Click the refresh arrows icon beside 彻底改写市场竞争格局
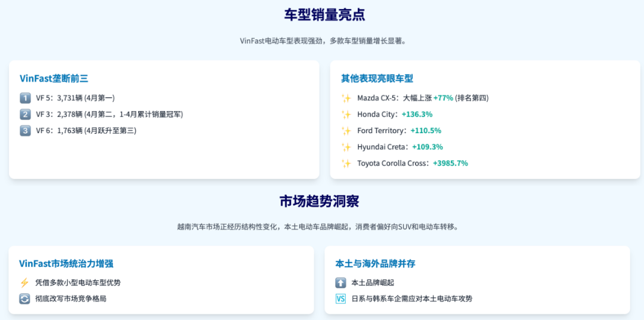This screenshot has width=644, height=320. 24,299
